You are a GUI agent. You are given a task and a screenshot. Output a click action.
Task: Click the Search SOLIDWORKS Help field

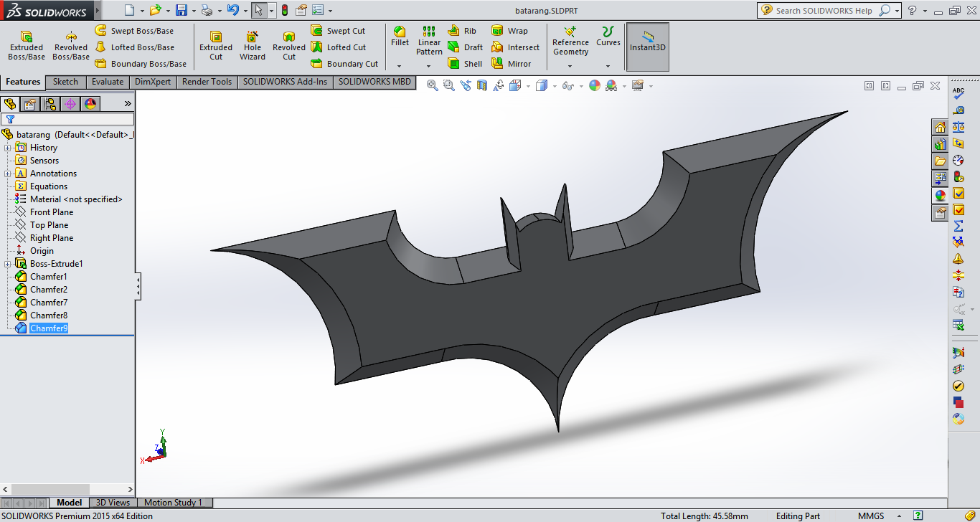pos(823,11)
